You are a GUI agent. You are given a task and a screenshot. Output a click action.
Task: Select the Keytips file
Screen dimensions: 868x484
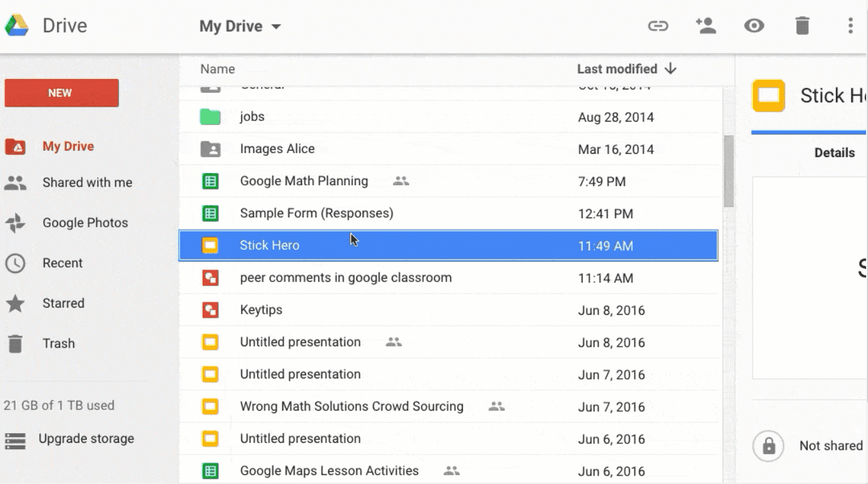448,310
